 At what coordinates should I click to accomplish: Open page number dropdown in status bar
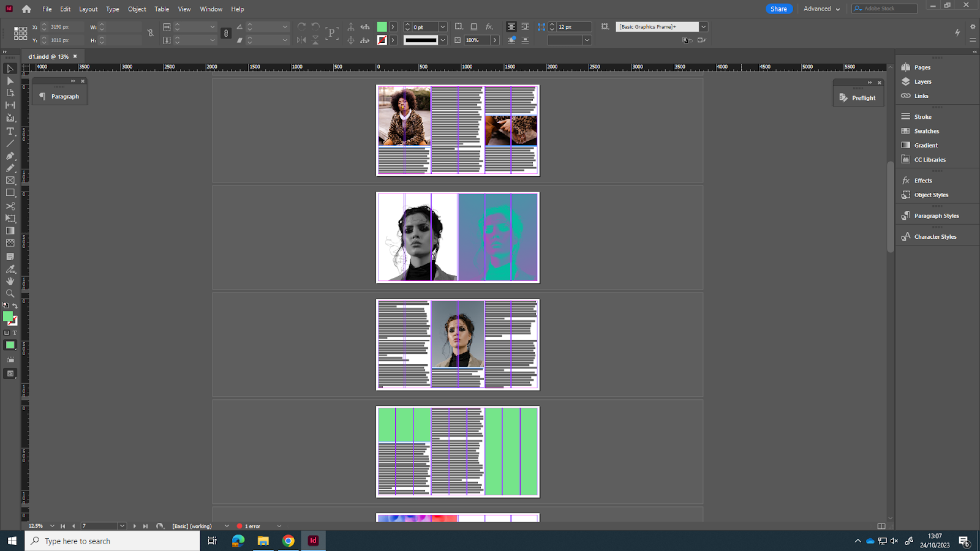click(x=122, y=526)
